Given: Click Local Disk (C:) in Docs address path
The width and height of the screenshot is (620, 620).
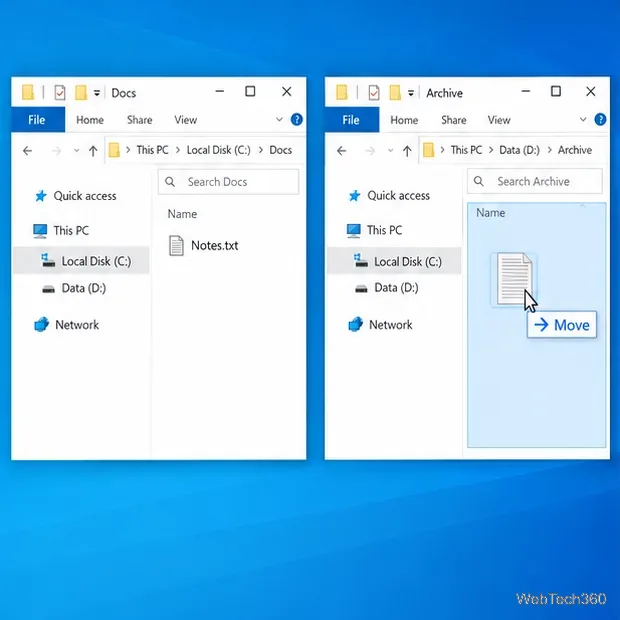Looking at the screenshot, I should click(x=218, y=150).
